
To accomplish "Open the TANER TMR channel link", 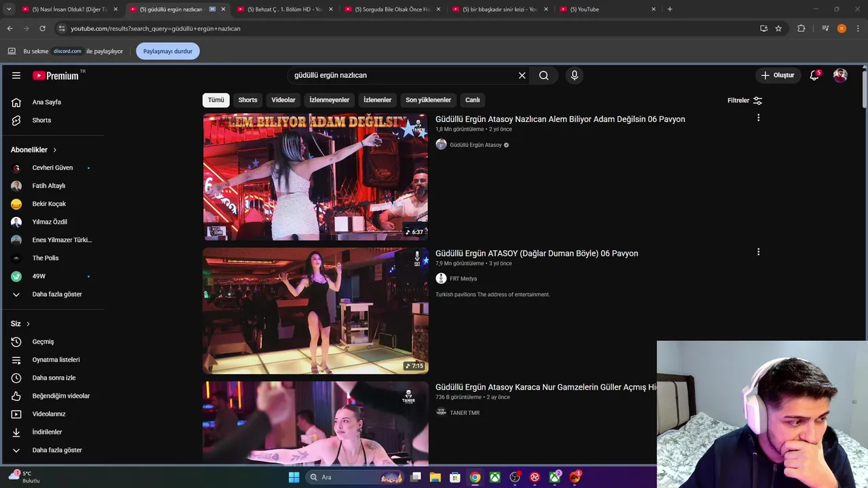I will pyautogui.click(x=465, y=413).
